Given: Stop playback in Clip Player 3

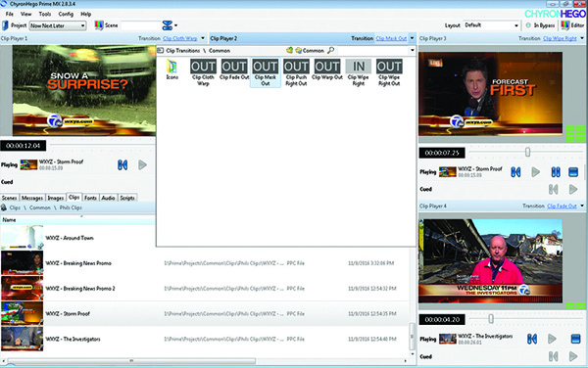Looking at the screenshot, I should click(573, 172).
